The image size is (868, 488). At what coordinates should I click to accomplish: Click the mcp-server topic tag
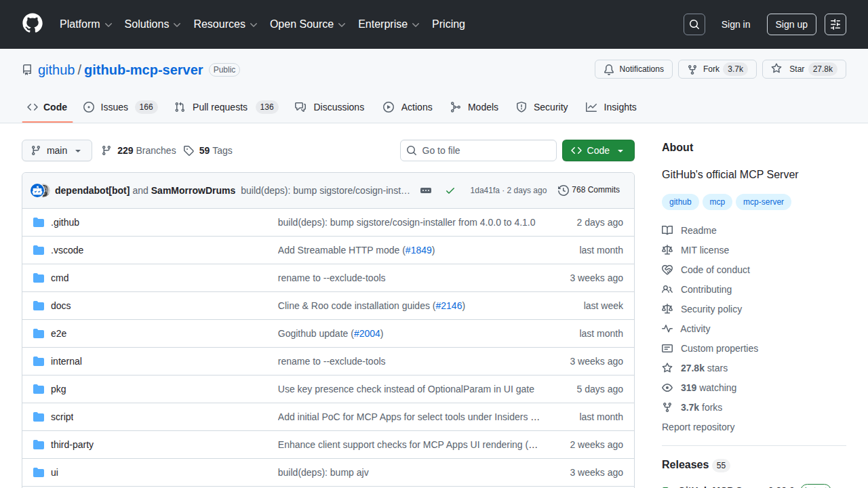(764, 202)
